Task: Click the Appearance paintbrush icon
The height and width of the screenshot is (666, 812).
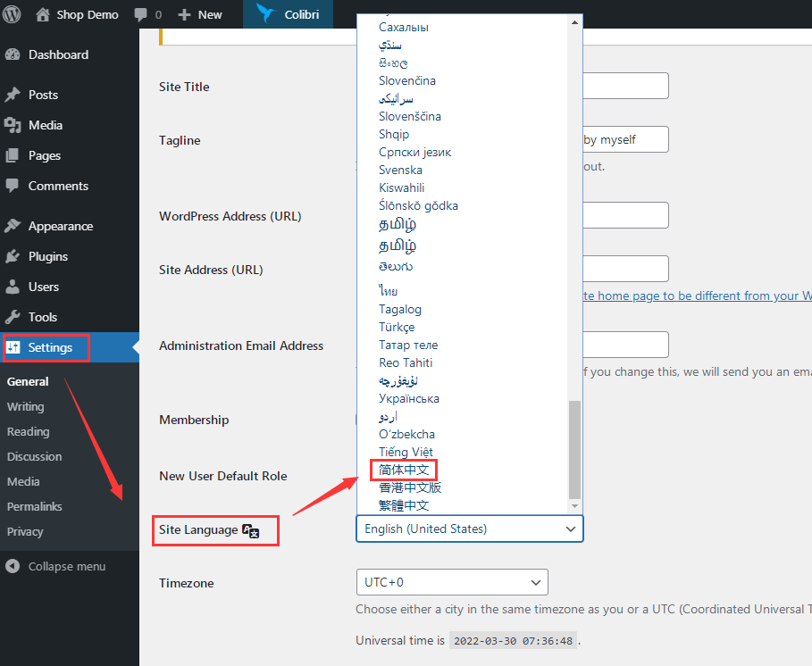Action: (13, 226)
